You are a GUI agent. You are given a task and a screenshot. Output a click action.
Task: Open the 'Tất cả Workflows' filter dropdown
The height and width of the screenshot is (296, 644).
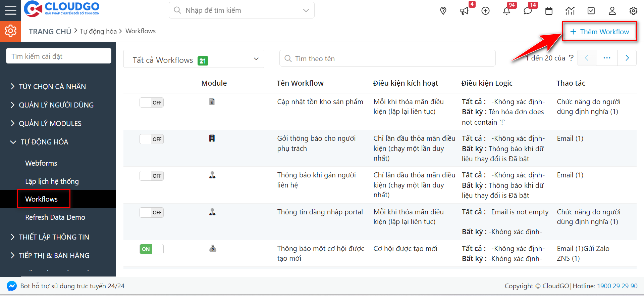194,59
